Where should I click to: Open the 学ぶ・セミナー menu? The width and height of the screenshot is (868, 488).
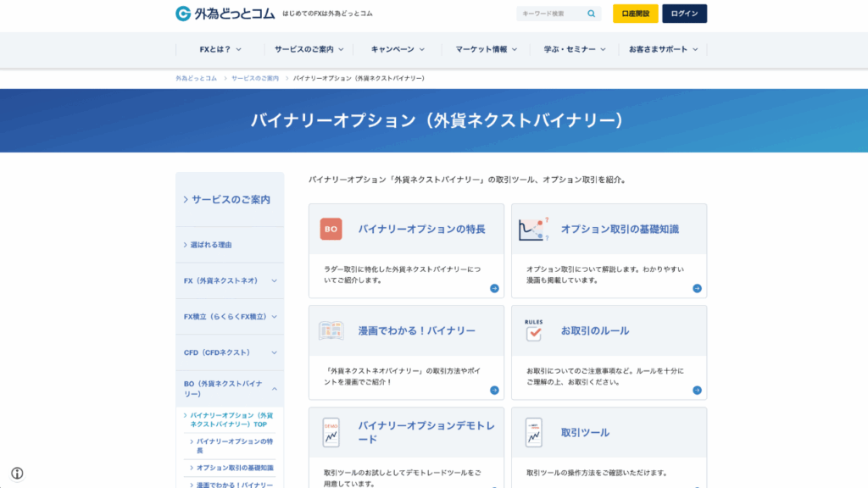coord(575,49)
